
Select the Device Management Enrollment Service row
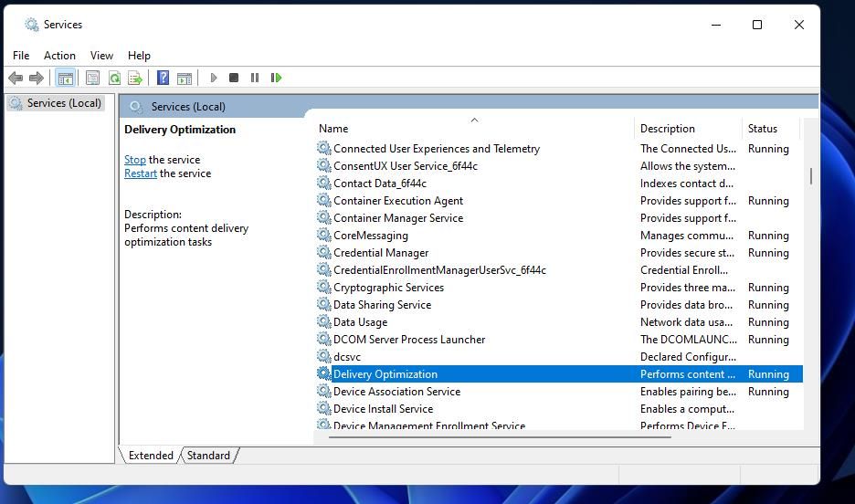coord(559,425)
